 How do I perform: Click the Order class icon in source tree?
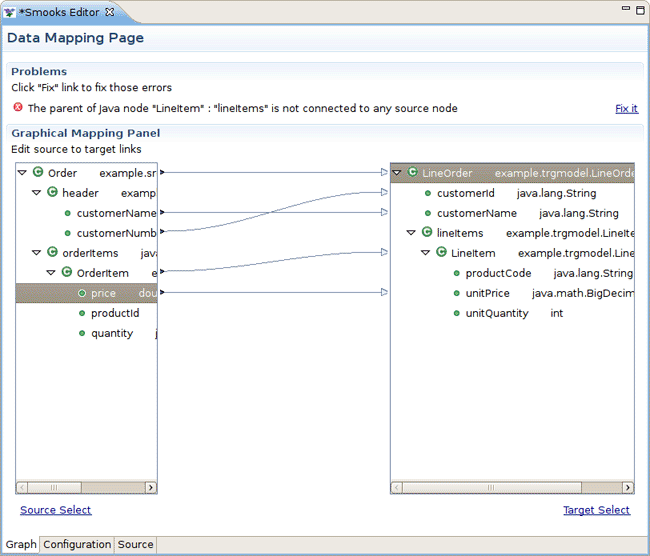38,173
